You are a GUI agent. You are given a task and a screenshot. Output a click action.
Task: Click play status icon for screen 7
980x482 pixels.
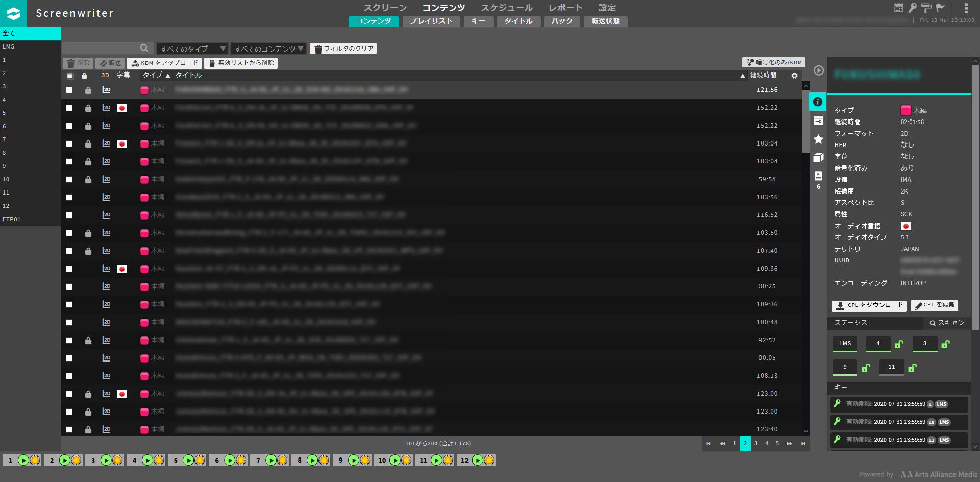(x=271, y=460)
